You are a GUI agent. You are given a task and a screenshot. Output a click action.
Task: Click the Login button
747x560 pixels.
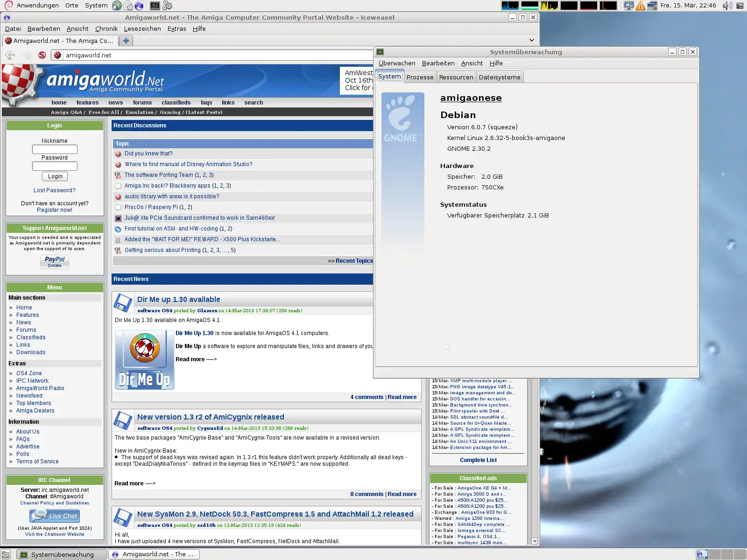(x=55, y=176)
